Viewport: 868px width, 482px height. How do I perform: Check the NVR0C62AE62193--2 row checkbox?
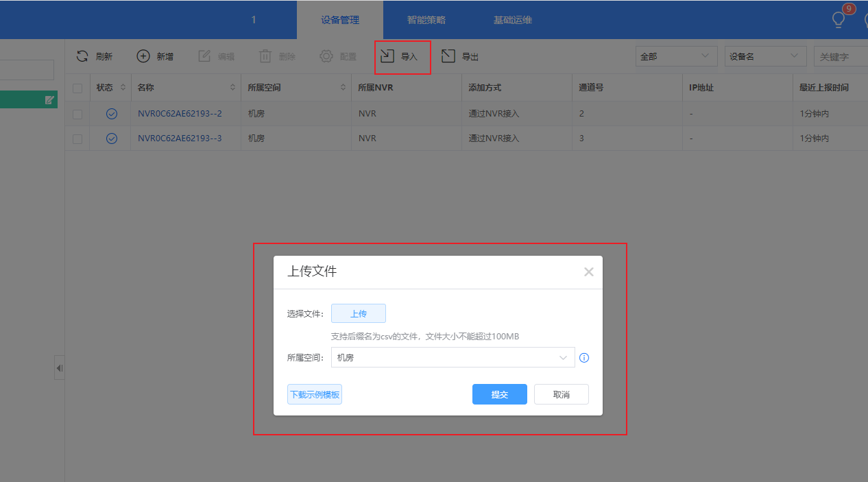[77, 114]
